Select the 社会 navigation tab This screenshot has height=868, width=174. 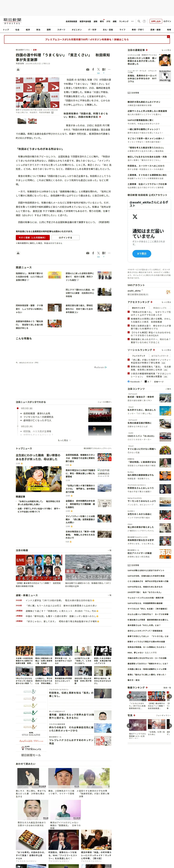17,30
